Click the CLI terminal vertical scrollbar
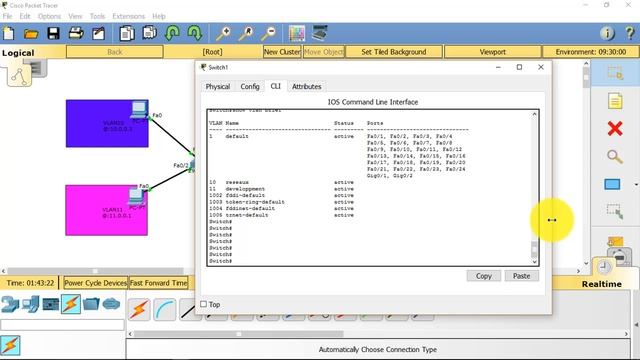Viewport: 640px width, 360px height. click(x=534, y=188)
